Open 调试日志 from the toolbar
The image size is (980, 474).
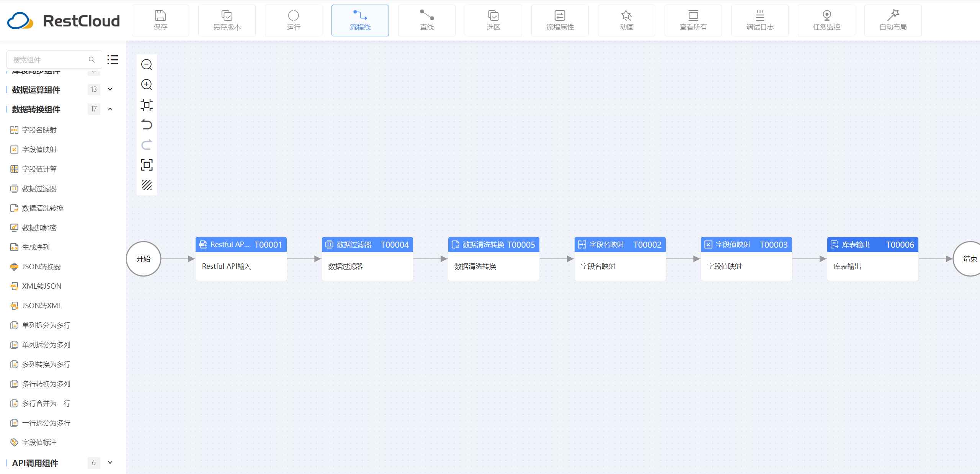pyautogui.click(x=759, y=20)
